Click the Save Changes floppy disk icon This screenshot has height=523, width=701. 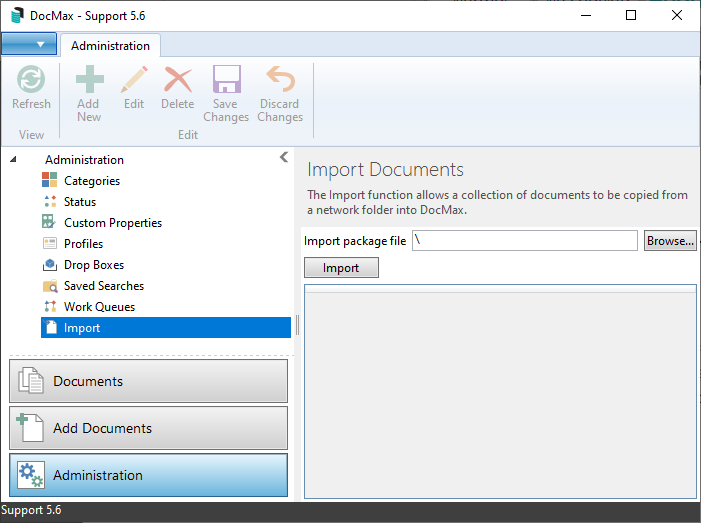tap(226, 79)
